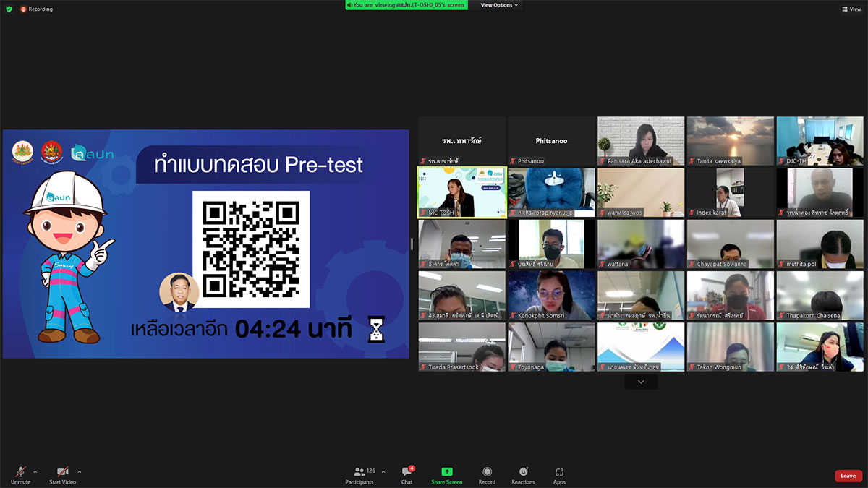Click the Chat unread badge
Viewport: 868px width, 488px height.
pos(412,468)
